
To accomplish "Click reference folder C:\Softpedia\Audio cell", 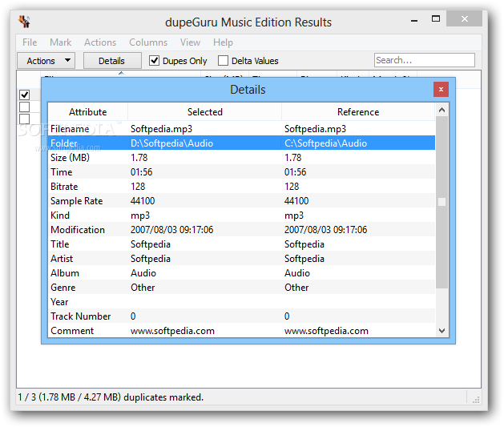I will tap(358, 143).
